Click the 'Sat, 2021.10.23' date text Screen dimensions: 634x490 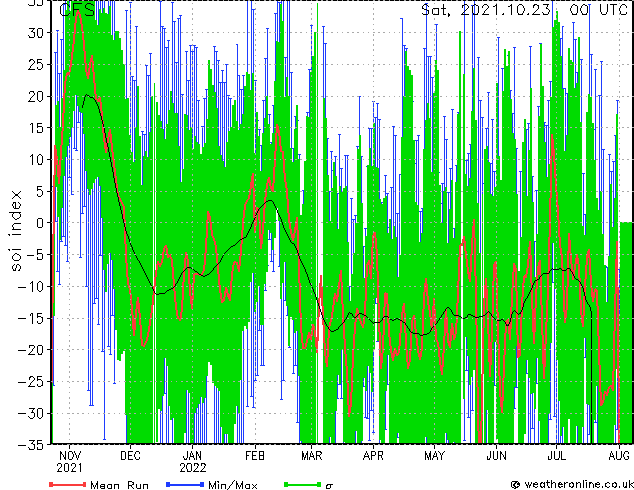point(486,10)
